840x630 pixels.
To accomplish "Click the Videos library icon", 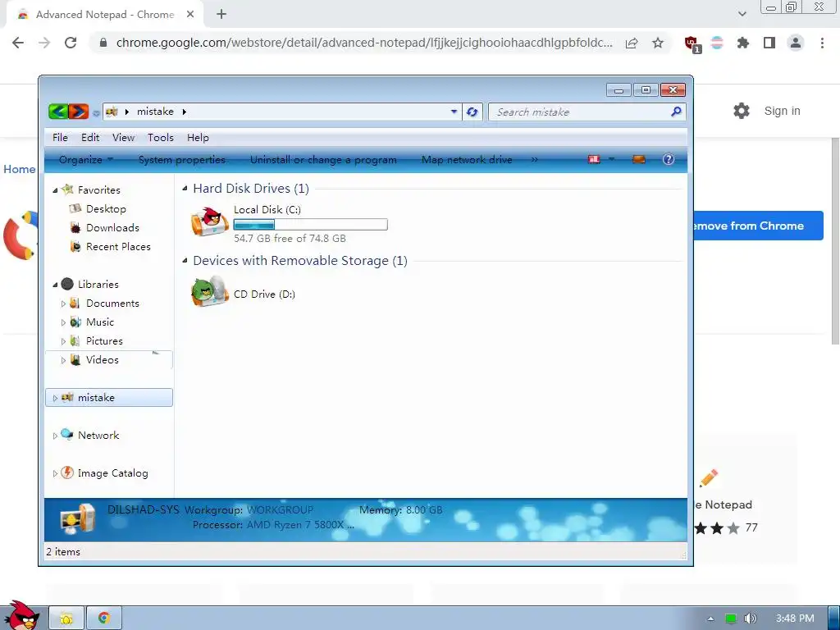I will pos(75,359).
